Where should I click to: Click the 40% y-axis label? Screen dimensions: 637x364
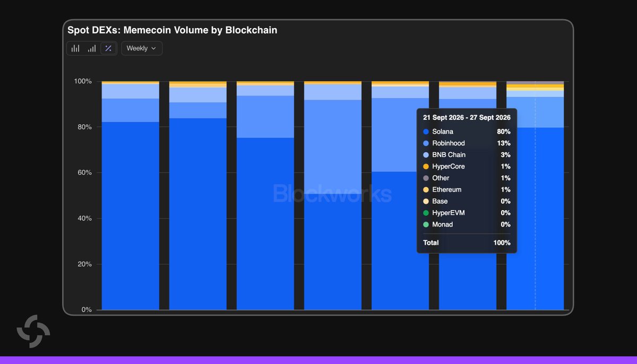84,219
